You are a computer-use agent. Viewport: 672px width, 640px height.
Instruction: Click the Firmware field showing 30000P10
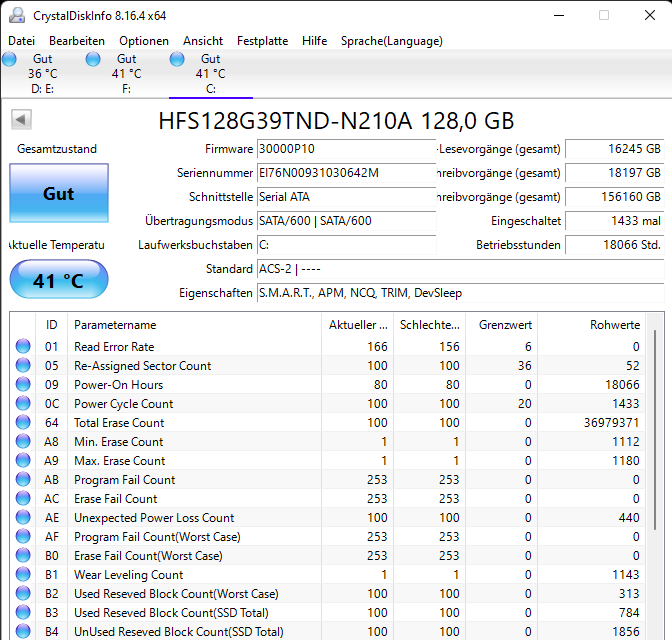point(346,149)
